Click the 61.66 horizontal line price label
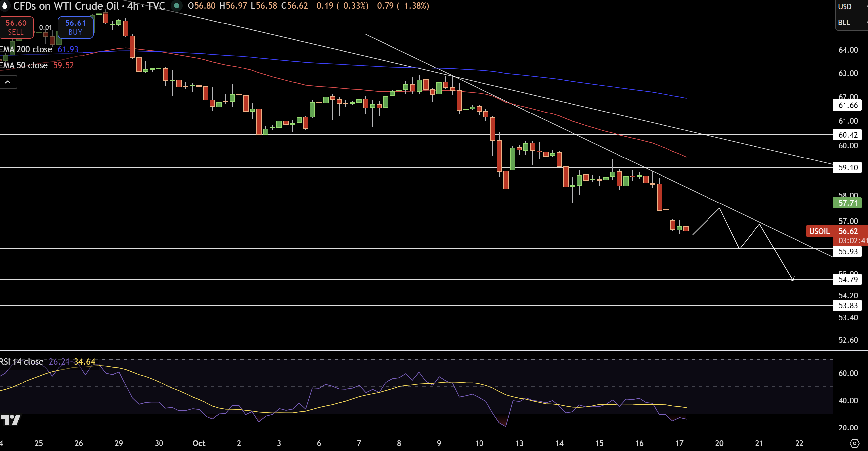868x451 pixels. [x=847, y=106]
